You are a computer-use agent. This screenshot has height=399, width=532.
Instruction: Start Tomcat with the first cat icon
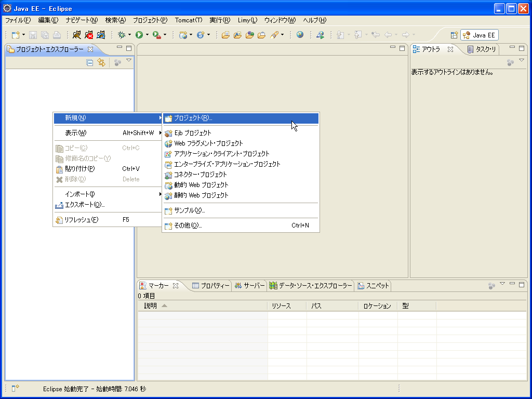click(x=77, y=35)
